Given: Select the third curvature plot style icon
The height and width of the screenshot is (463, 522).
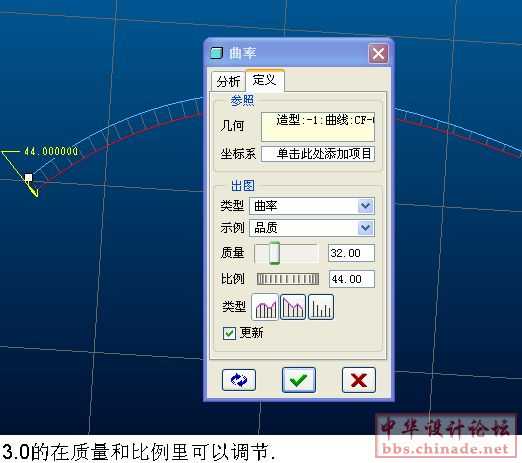Looking at the screenshot, I should [x=321, y=307].
